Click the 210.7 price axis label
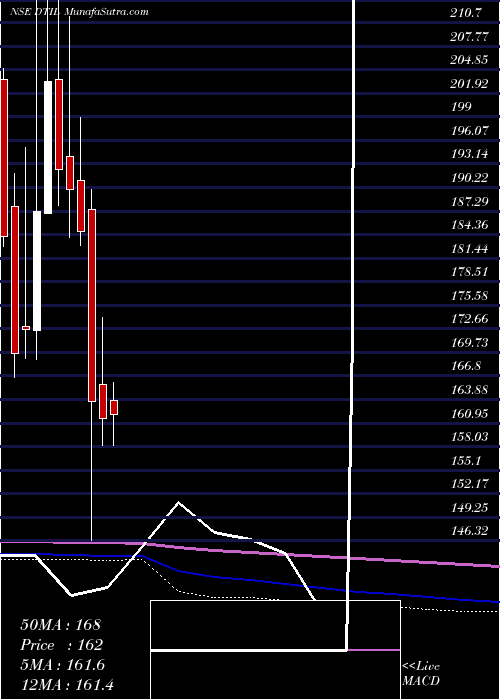Viewport: 500px width, 700px height. (466, 13)
